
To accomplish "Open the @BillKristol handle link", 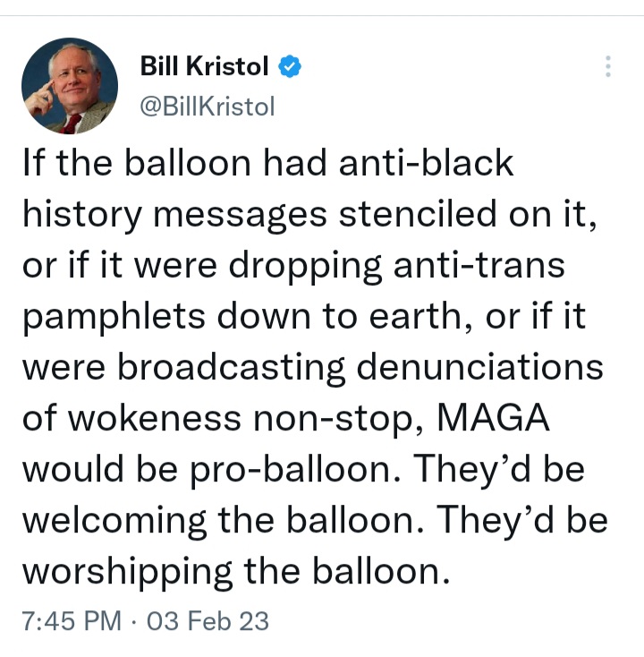I will [x=208, y=107].
